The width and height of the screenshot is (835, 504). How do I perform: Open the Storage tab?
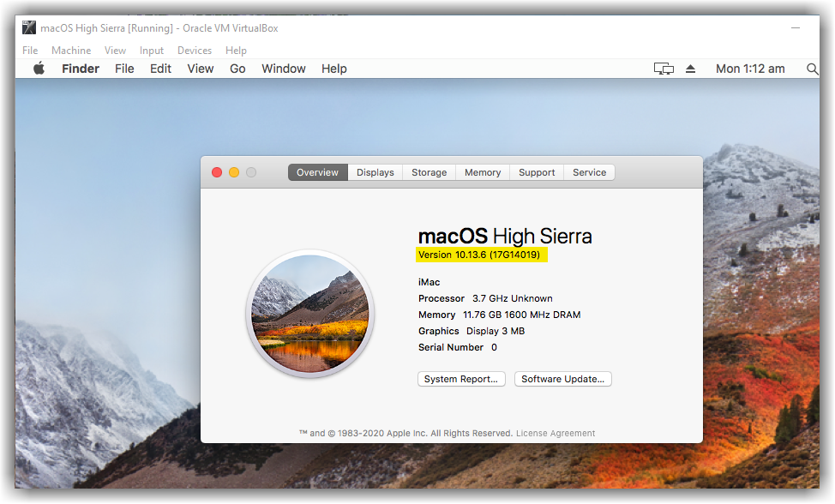[430, 172]
